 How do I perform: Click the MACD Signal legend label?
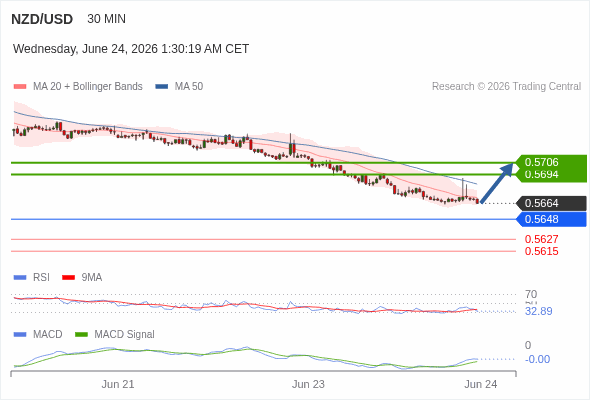[x=125, y=334]
